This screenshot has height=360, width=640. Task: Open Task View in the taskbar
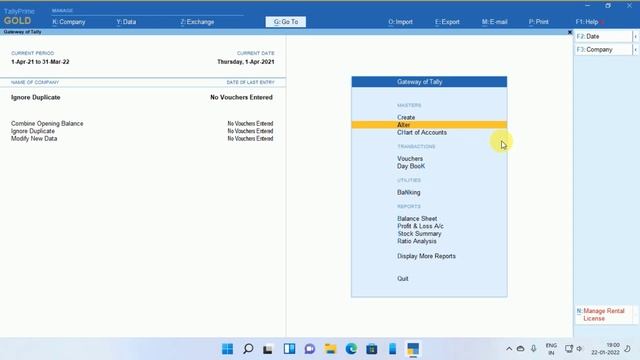[268, 349]
